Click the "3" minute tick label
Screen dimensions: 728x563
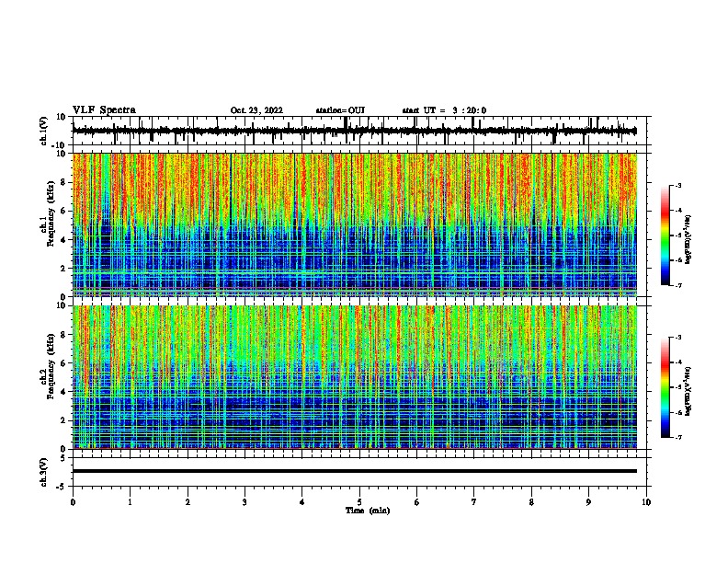point(245,502)
